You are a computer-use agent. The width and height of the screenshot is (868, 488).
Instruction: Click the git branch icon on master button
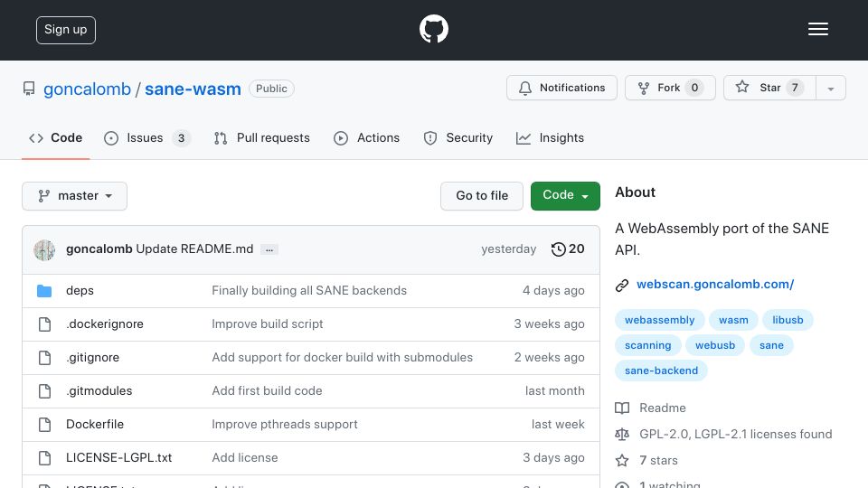pos(43,196)
